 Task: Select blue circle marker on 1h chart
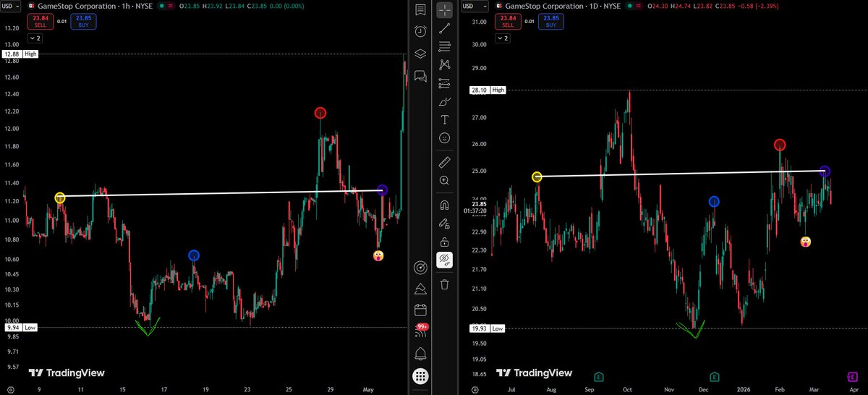(x=193, y=255)
